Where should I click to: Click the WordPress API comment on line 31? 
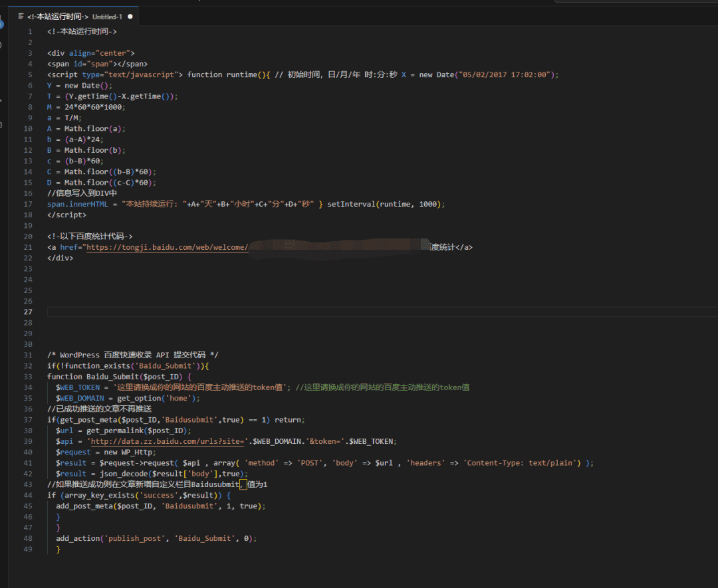132,355
